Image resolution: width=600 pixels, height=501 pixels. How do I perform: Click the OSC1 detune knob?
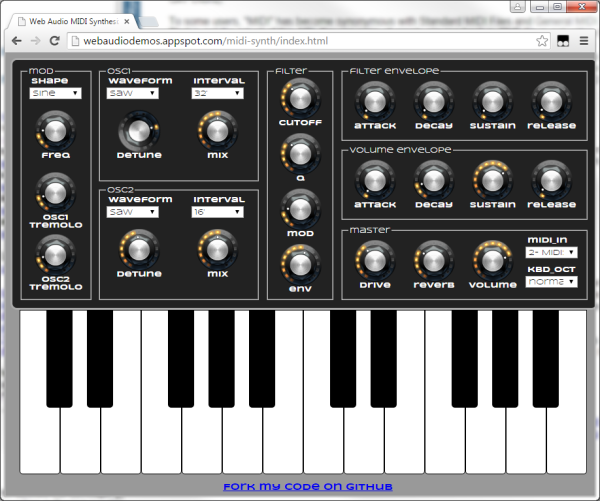click(139, 131)
